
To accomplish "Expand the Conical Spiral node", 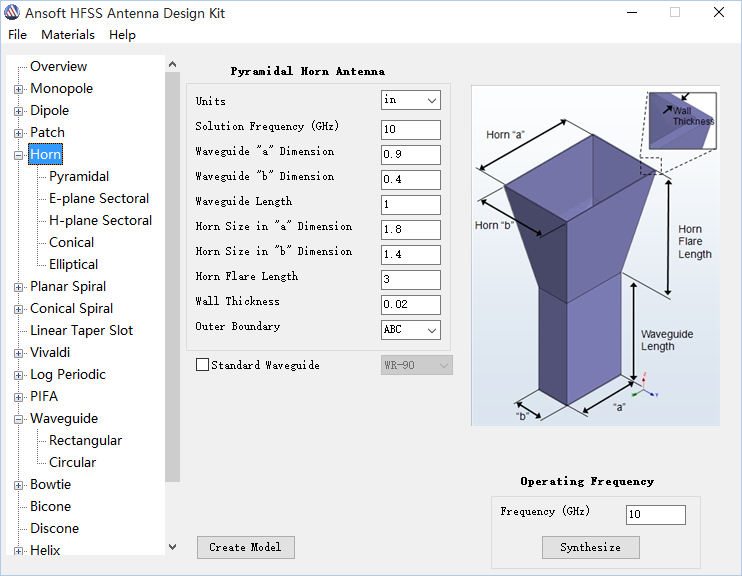I will (x=18, y=309).
